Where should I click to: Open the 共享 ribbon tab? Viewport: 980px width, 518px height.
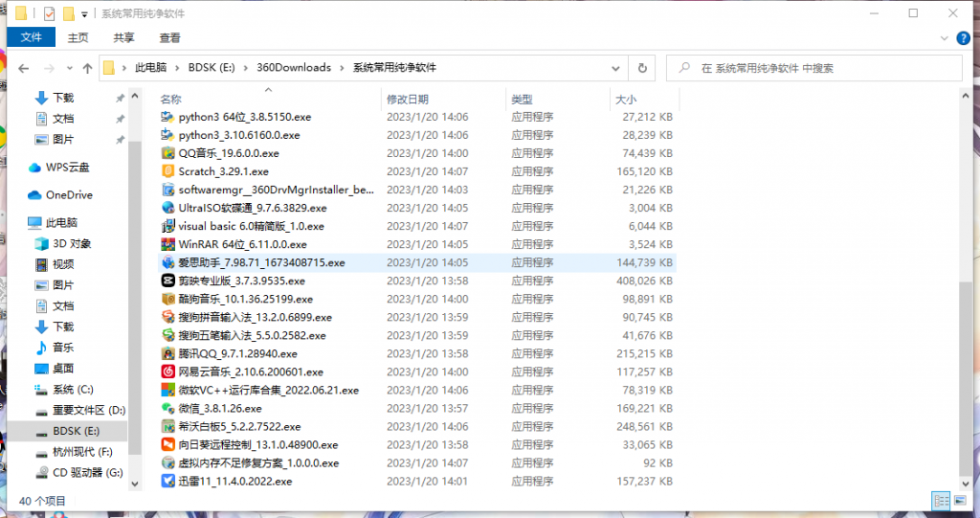123,37
